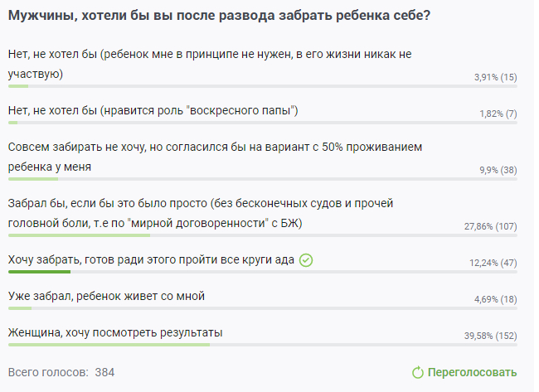Viewport: 539px width, 392px height.
Task: Click the green checkmark next to selected answer
Action: pyautogui.click(x=306, y=260)
